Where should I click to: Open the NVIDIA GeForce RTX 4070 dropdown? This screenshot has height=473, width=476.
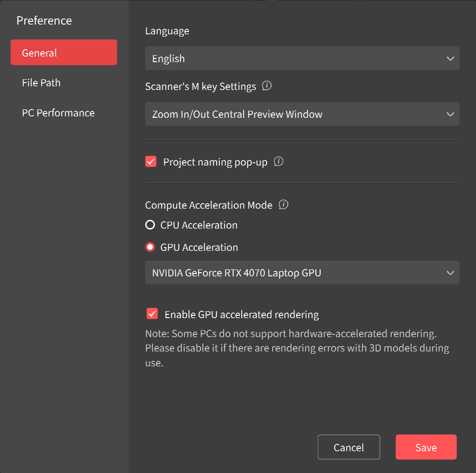pyautogui.click(x=302, y=273)
